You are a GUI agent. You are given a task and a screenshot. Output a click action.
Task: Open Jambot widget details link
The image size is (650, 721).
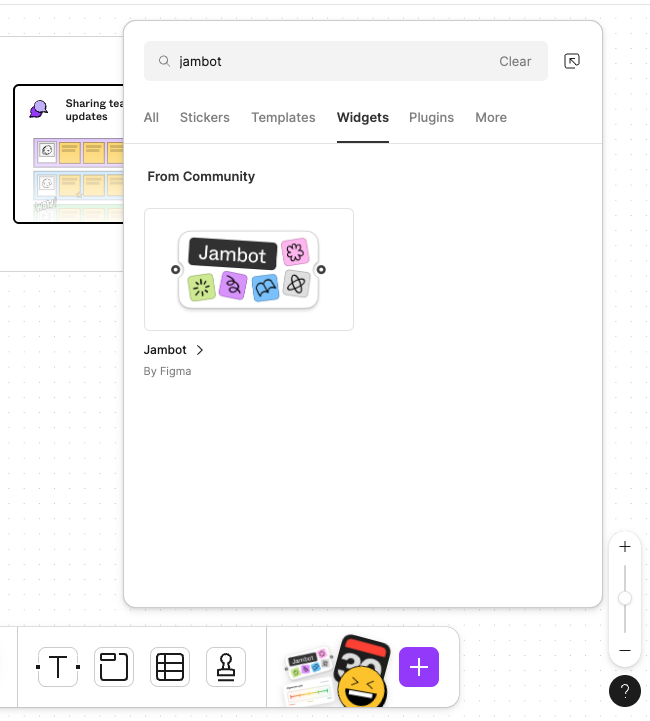coord(165,350)
